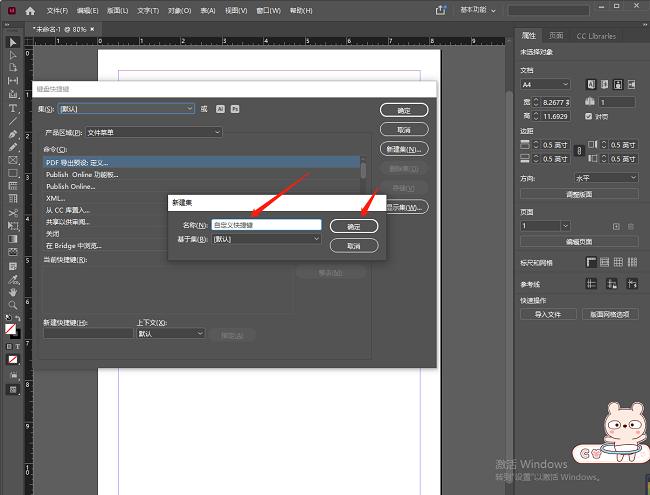Open the 文字(T) menu

(148, 10)
